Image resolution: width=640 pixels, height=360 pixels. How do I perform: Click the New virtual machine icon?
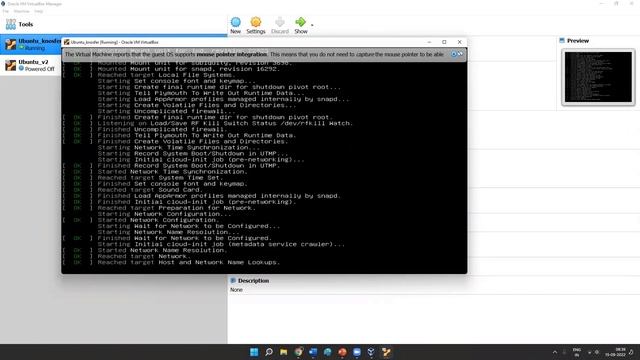[236, 25]
